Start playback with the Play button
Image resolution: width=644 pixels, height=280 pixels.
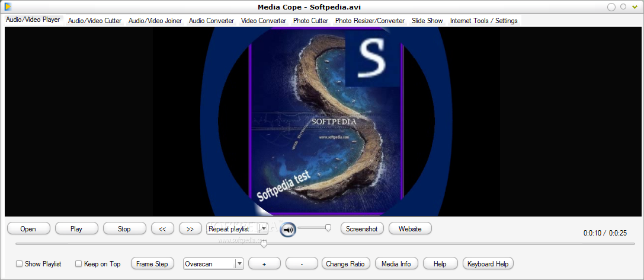(x=76, y=228)
